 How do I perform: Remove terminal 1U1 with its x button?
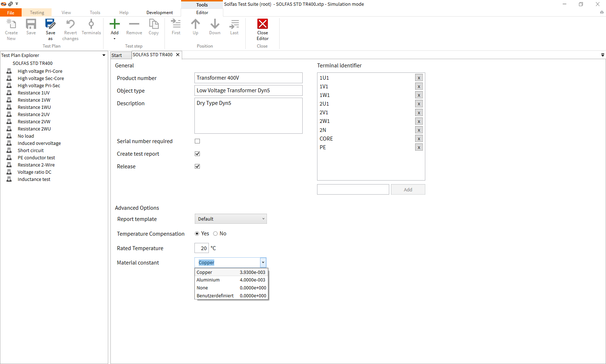(x=419, y=78)
